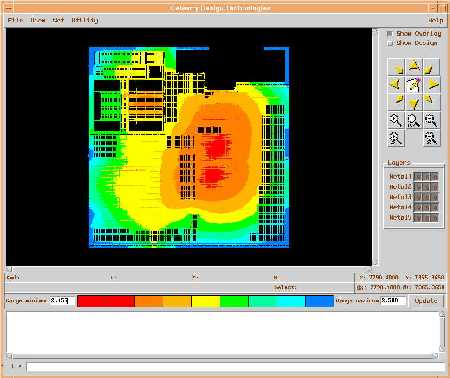This screenshot has height=378, width=450.
Task: Toggle the Show Overlay checkbox
Action: click(390, 34)
